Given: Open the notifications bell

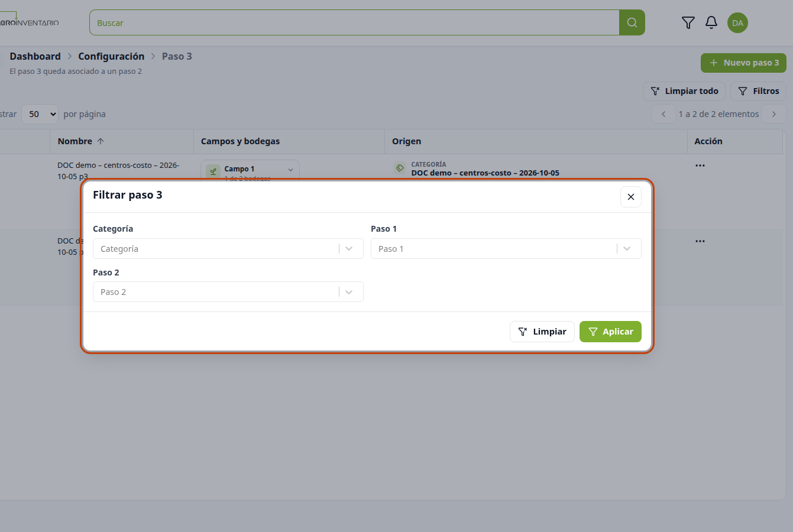Looking at the screenshot, I should (x=711, y=23).
